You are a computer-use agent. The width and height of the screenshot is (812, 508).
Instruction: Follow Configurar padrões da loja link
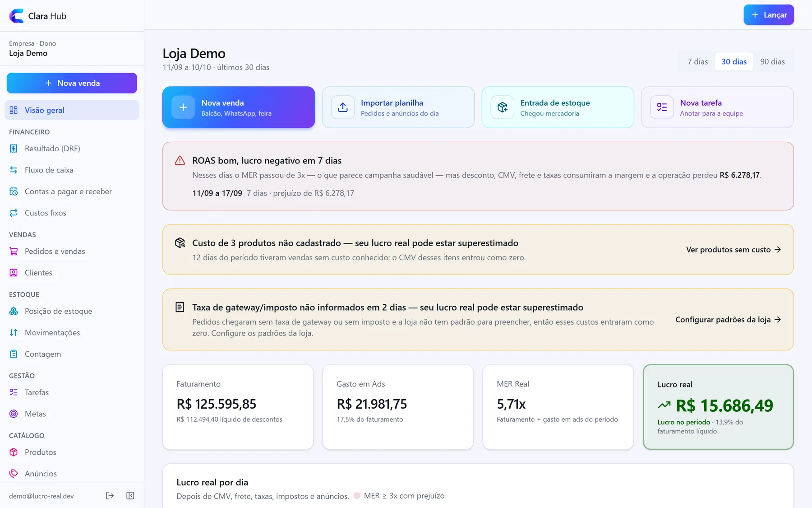click(728, 320)
